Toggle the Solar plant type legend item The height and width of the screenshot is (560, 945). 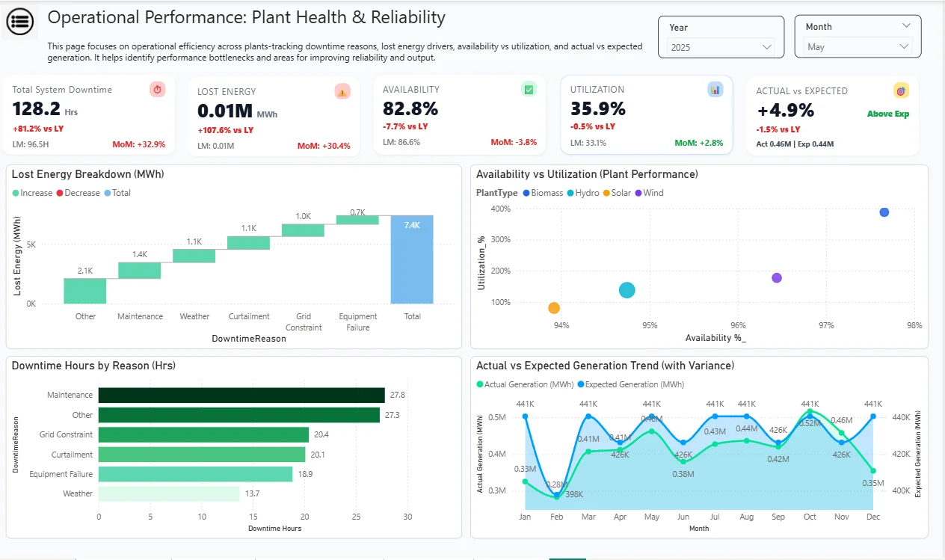tap(615, 193)
